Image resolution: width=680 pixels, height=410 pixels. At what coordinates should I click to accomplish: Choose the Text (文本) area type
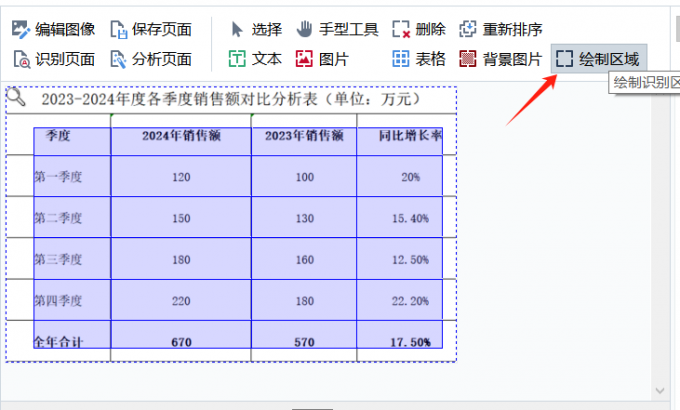[x=255, y=59]
